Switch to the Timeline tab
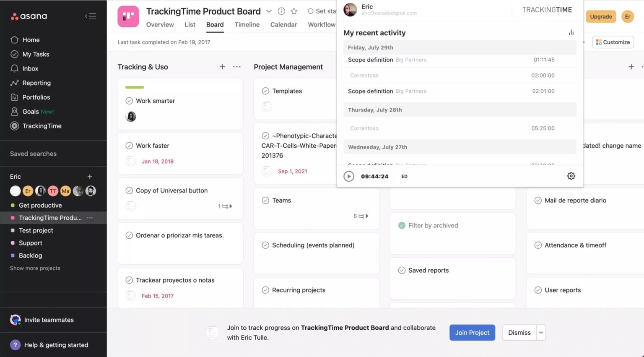This screenshot has width=644, height=357. 247,25
